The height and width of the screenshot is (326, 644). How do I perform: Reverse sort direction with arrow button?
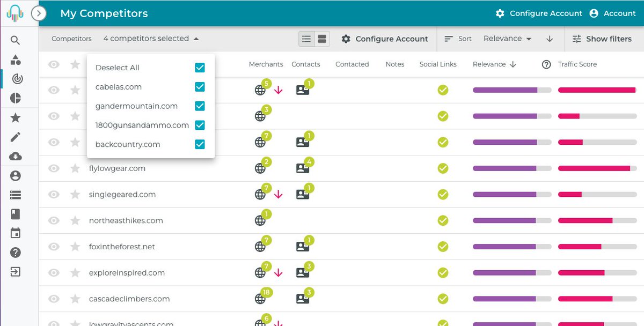550,39
